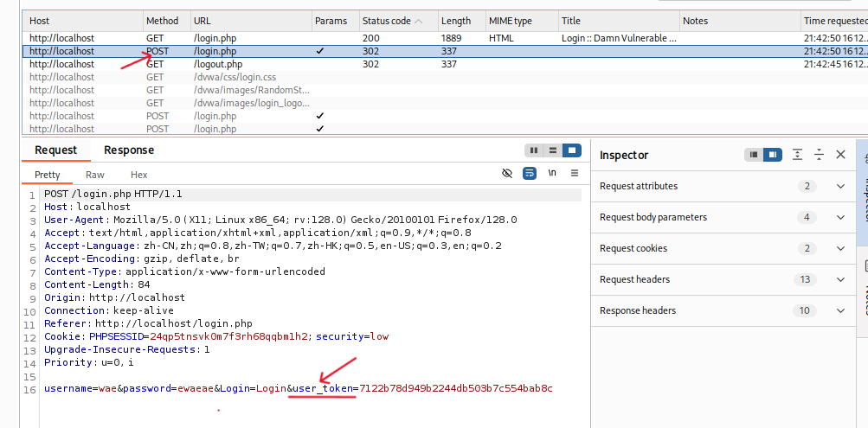Sort history by Time requested column header

pyautogui.click(x=835, y=21)
